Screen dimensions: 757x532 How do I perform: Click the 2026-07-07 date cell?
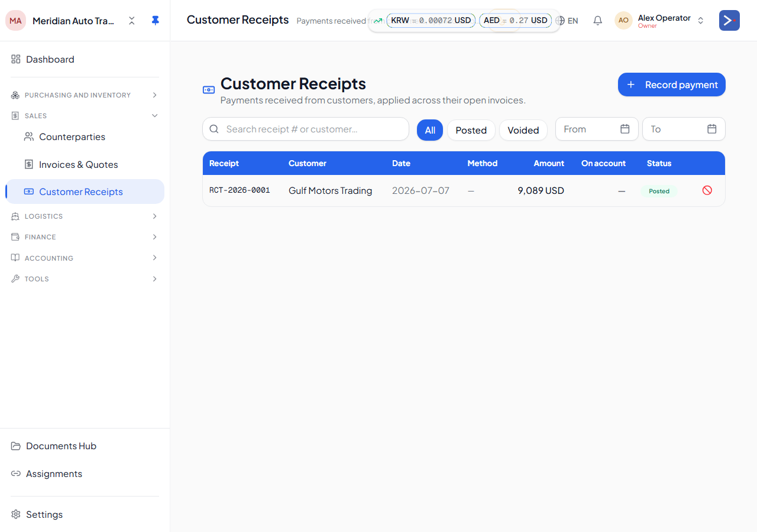[x=421, y=190]
